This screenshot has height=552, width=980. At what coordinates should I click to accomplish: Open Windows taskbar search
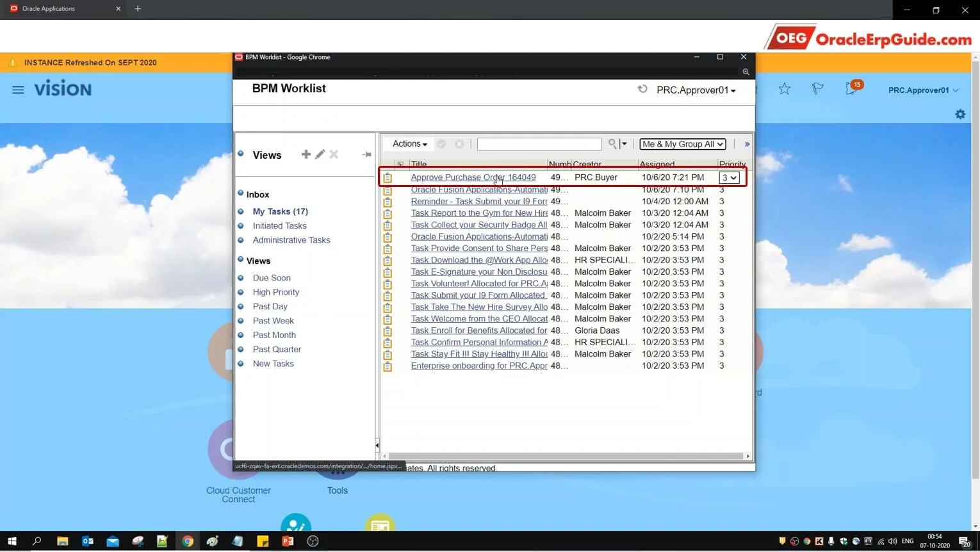coord(37,541)
